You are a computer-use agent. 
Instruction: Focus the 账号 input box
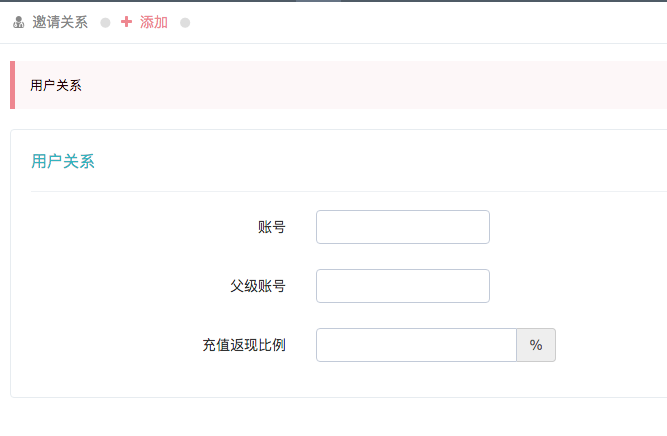coord(403,227)
